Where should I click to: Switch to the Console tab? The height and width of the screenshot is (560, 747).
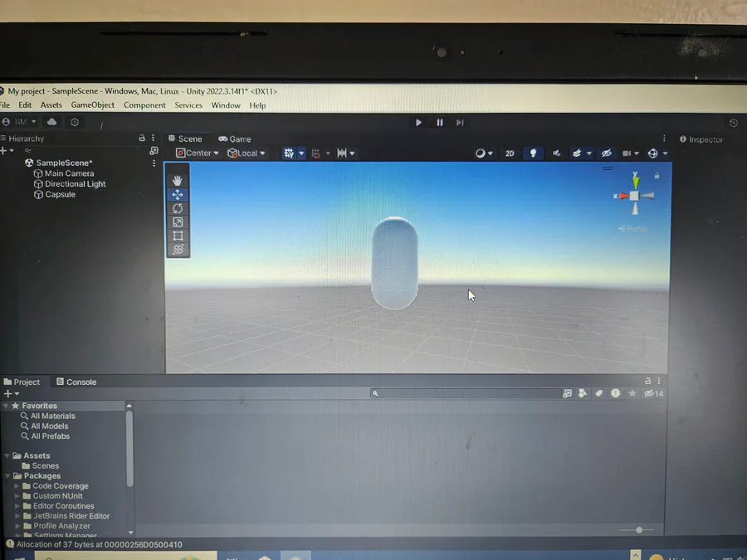point(76,382)
